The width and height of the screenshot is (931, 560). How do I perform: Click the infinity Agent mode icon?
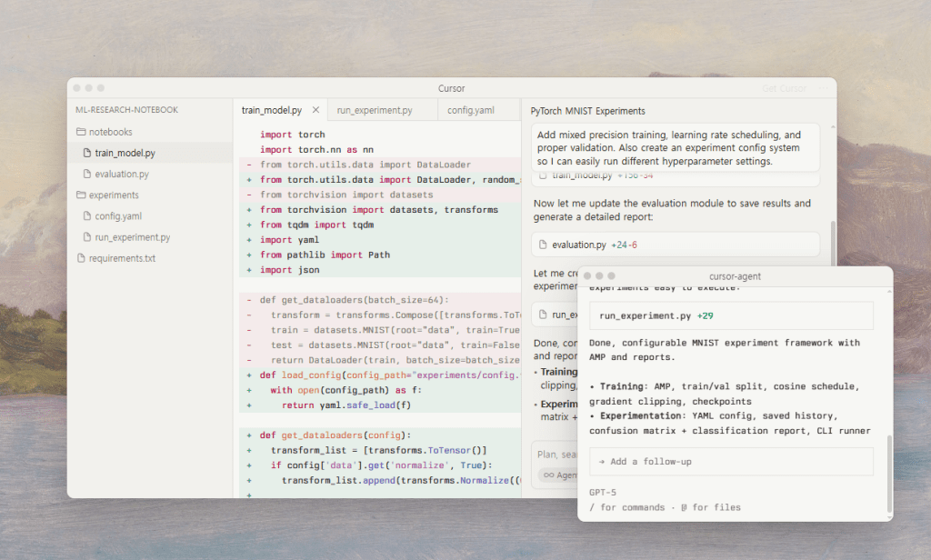pyautogui.click(x=547, y=475)
